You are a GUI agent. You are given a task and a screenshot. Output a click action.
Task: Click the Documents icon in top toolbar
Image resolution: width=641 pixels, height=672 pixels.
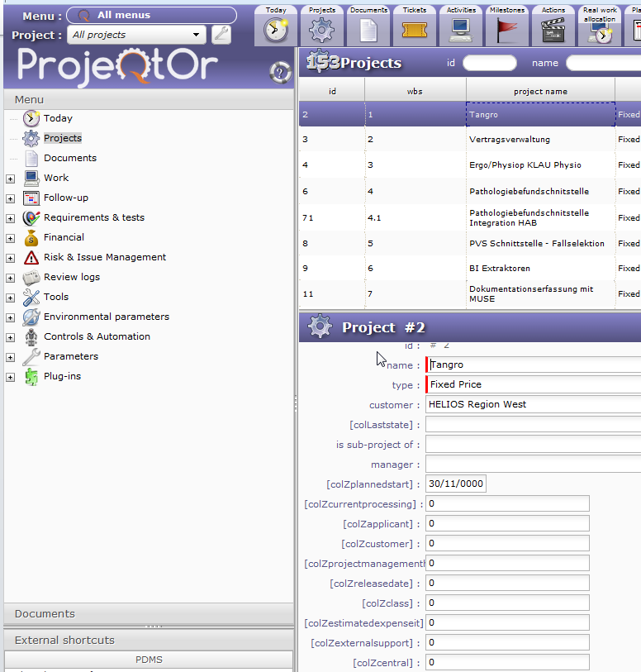[x=368, y=29]
